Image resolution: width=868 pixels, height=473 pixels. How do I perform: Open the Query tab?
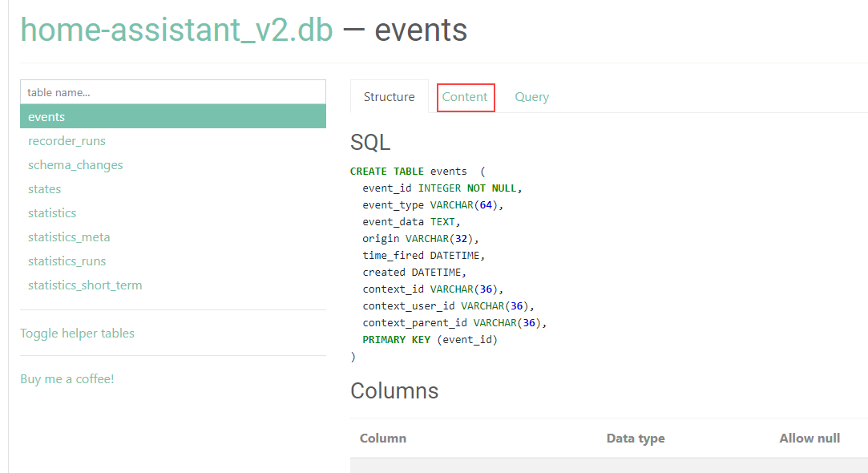pyautogui.click(x=531, y=96)
